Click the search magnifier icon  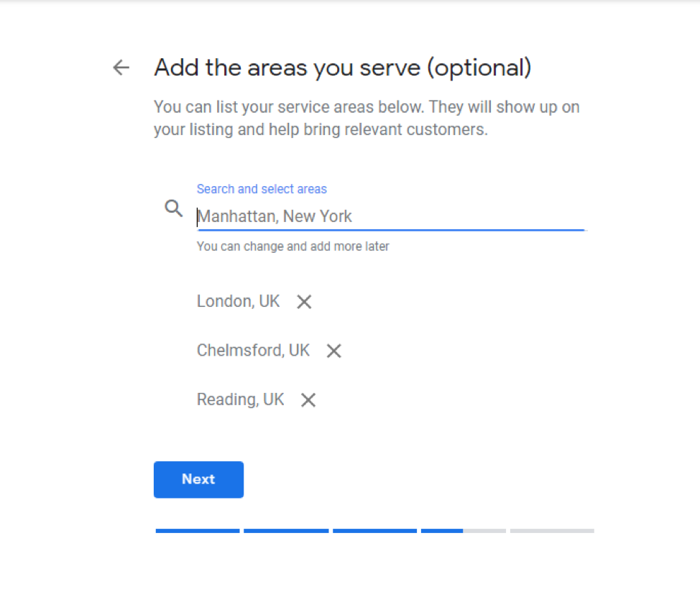click(x=173, y=209)
